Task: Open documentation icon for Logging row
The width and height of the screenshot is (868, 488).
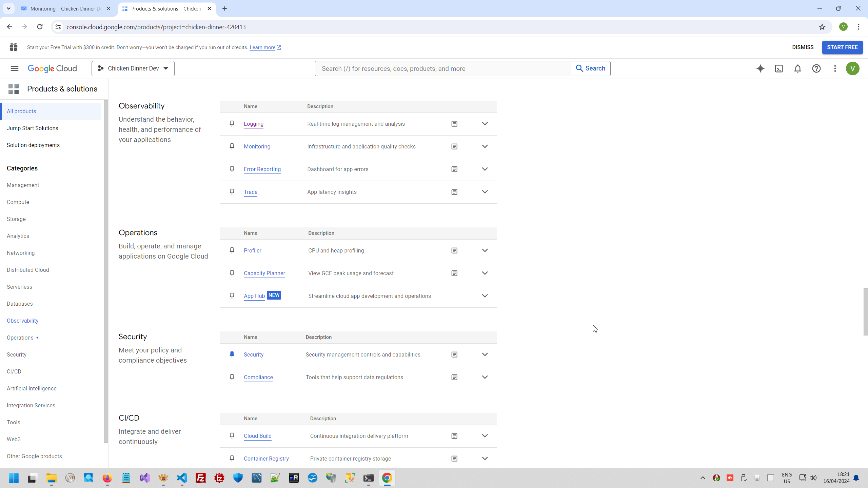Action: click(454, 124)
